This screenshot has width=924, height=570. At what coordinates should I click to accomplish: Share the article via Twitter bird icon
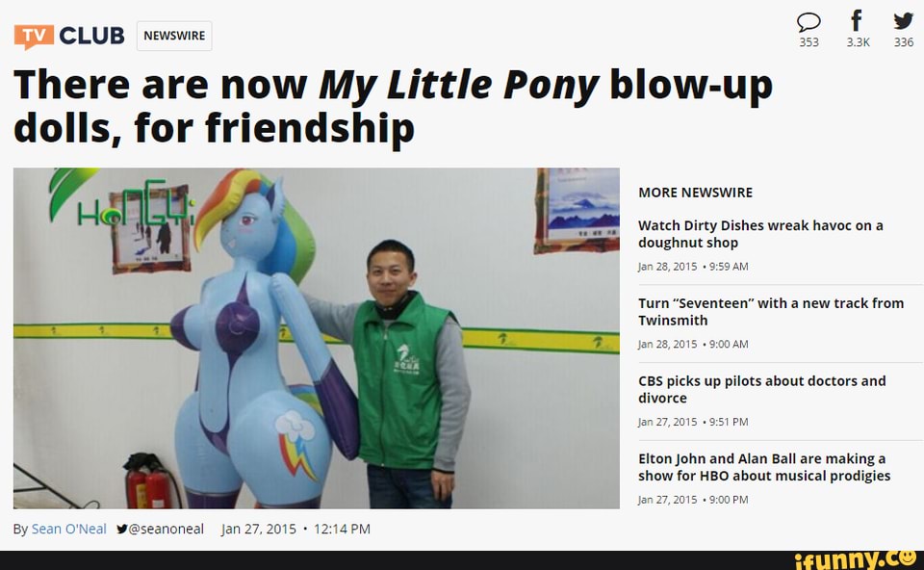903,21
